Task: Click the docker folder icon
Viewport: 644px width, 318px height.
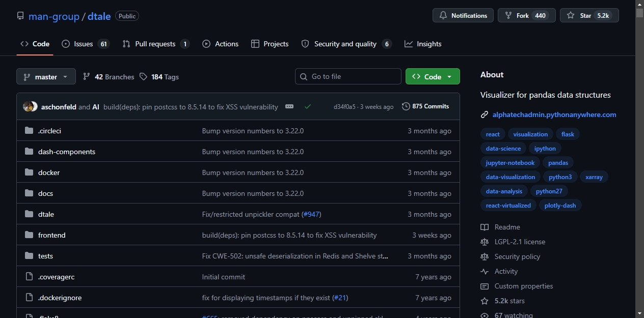Action: [x=29, y=172]
